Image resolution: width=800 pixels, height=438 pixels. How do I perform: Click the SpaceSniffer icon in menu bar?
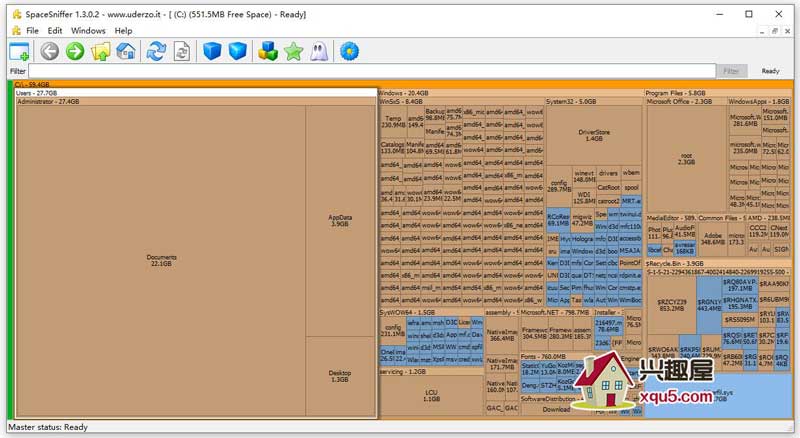tap(16, 31)
